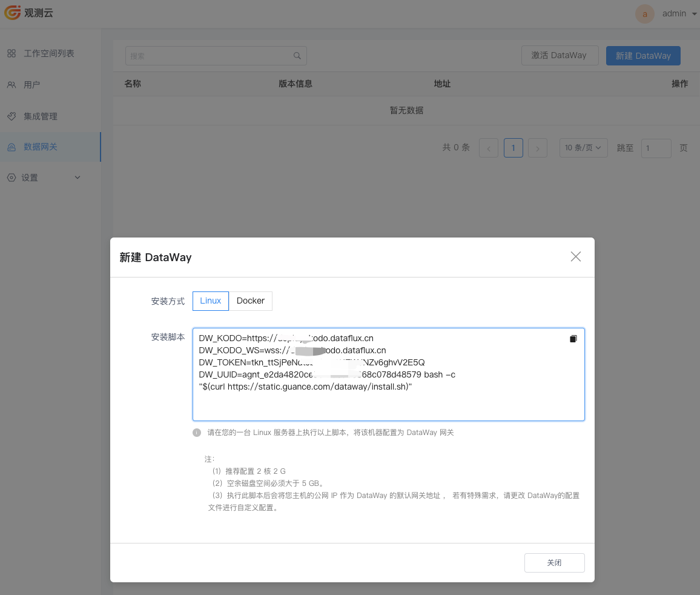Screen dimensions: 700x595
Task: Go to next page arrow
Action: (x=538, y=148)
